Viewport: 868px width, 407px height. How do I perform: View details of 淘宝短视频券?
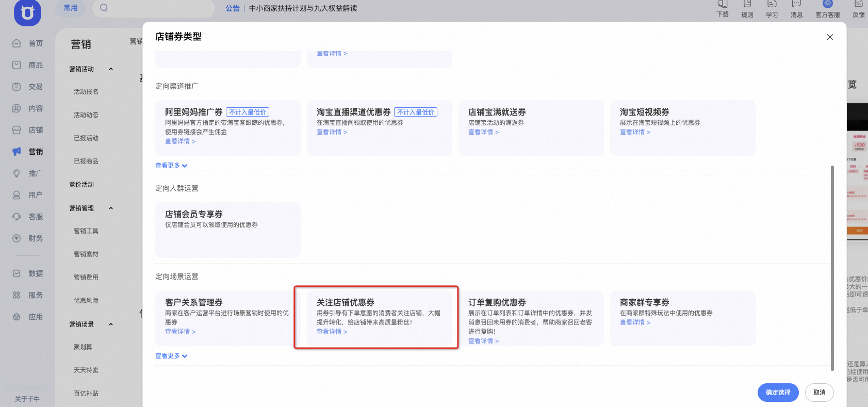coord(635,132)
